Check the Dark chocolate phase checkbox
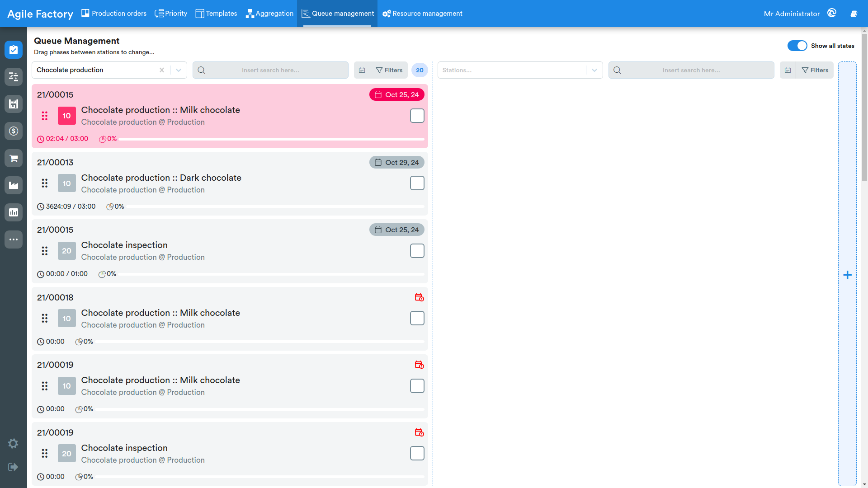This screenshot has width=868, height=488. tap(417, 183)
